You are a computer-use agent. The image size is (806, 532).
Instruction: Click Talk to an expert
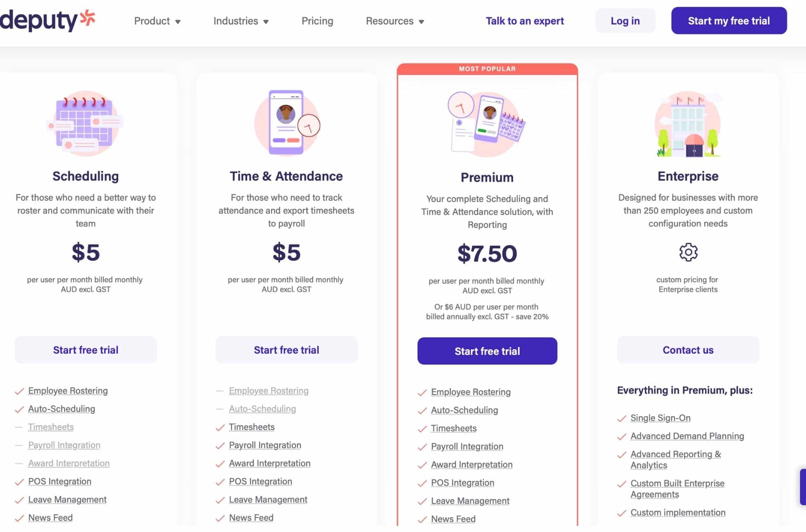pos(525,21)
